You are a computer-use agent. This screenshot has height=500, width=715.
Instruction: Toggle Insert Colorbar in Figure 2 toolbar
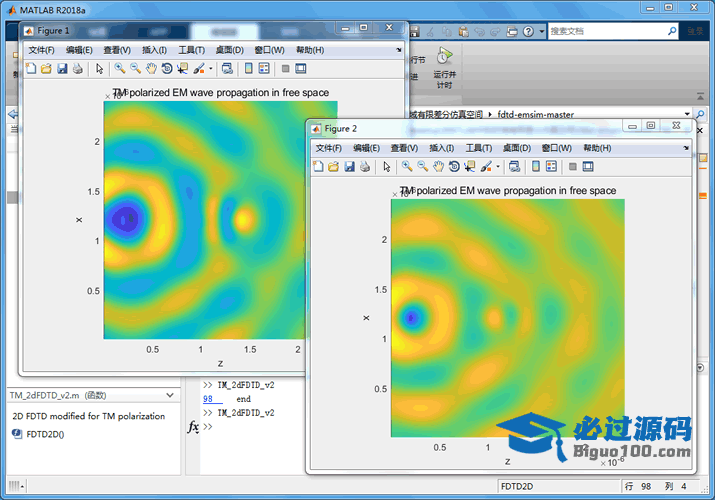[x=536, y=167]
